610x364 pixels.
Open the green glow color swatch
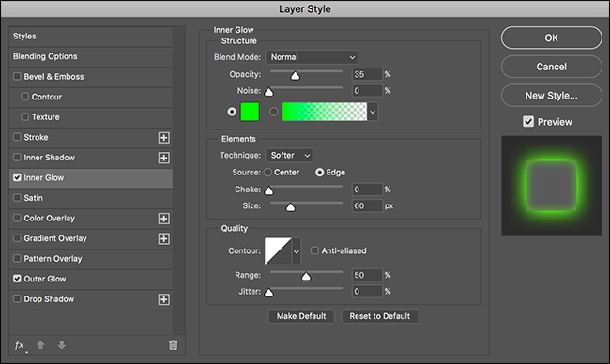click(250, 112)
